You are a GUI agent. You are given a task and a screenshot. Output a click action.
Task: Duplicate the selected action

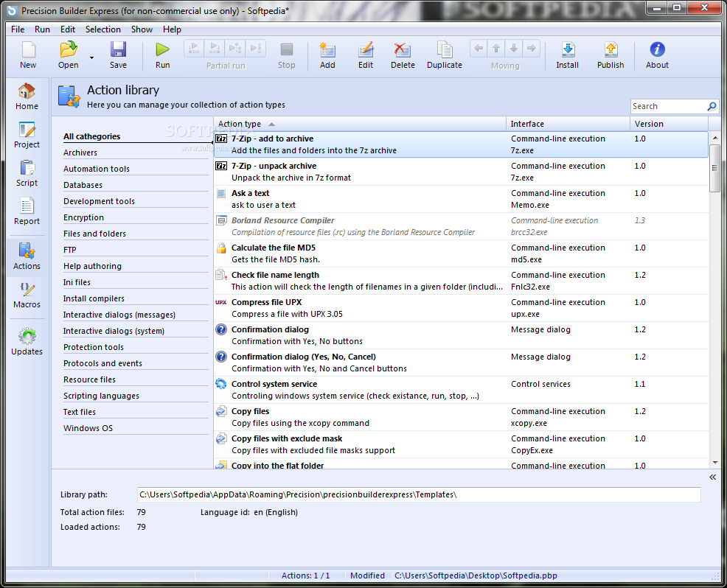(x=444, y=55)
